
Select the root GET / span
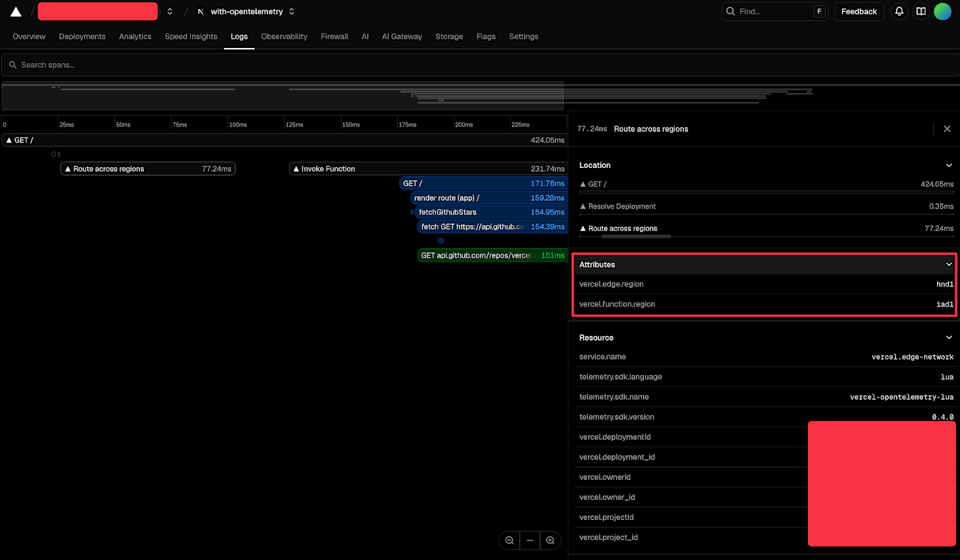pos(284,140)
